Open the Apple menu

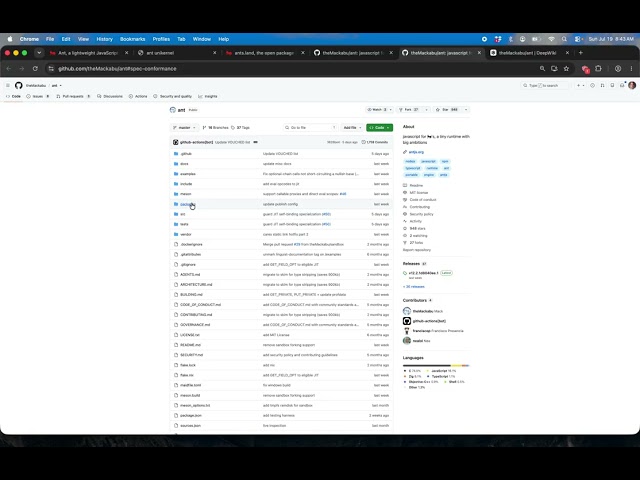click(x=10, y=39)
